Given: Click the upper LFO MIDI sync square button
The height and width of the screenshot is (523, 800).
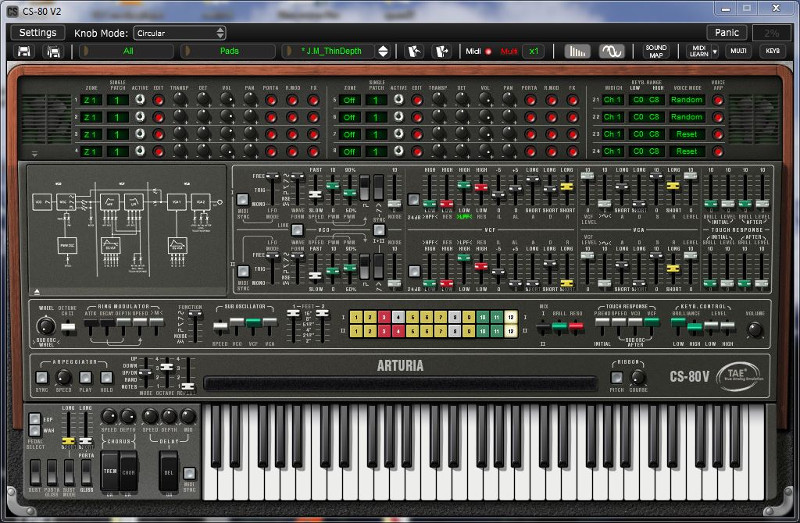Looking at the screenshot, I should coord(243,200).
